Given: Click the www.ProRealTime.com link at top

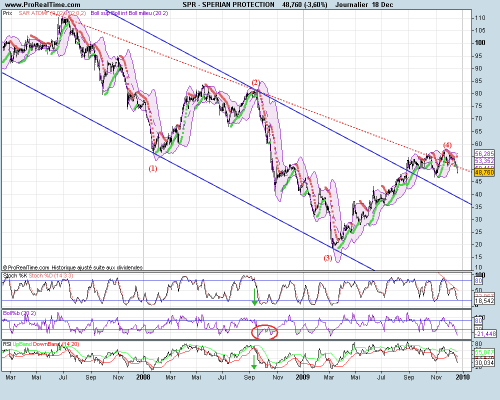Looking at the screenshot, I should click(43, 5).
